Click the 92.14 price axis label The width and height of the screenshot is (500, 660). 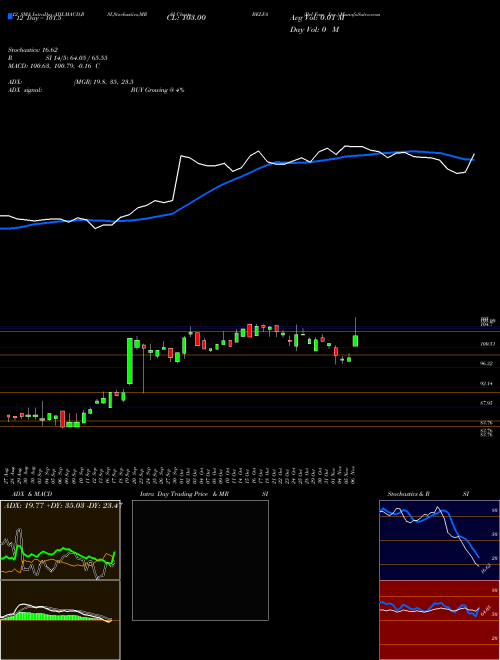487,384
